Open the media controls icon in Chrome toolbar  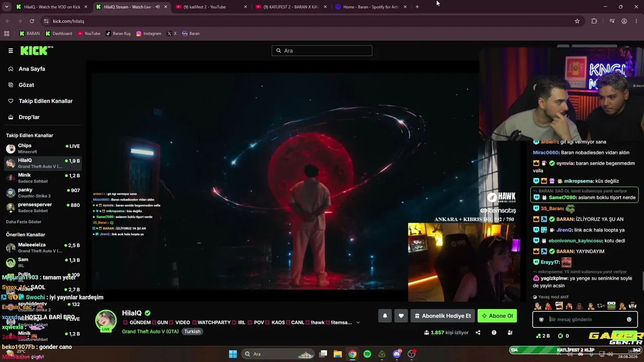[612, 21]
